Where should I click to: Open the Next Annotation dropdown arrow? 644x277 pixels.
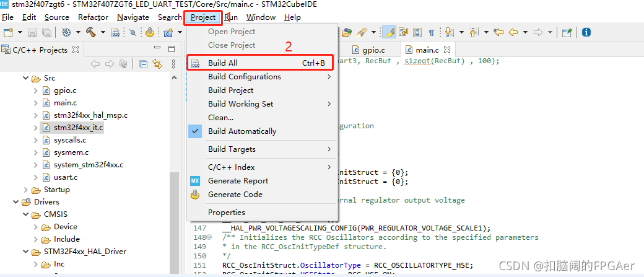pyautogui.click(x=462, y=32)
